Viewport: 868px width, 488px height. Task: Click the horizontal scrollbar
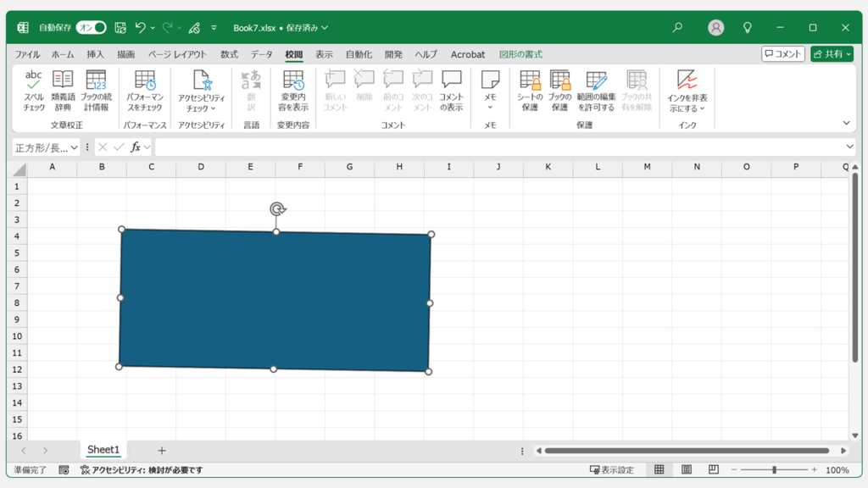687,451
